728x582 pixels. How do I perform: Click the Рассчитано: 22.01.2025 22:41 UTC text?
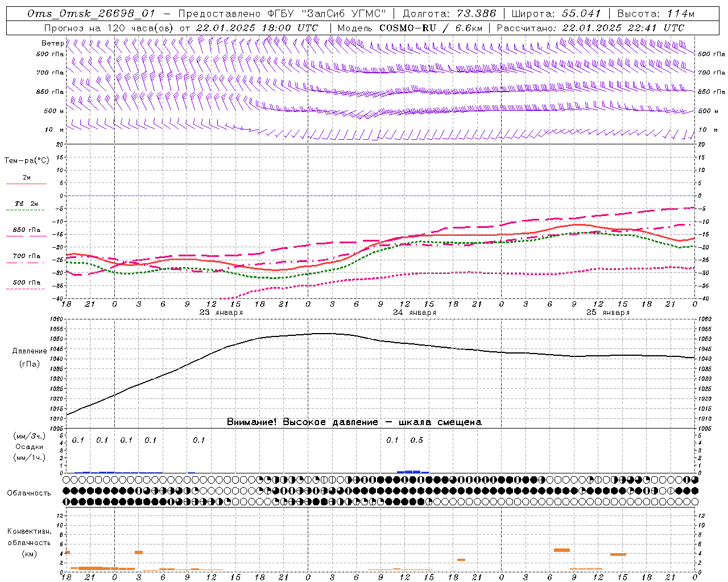coord(590,28)
